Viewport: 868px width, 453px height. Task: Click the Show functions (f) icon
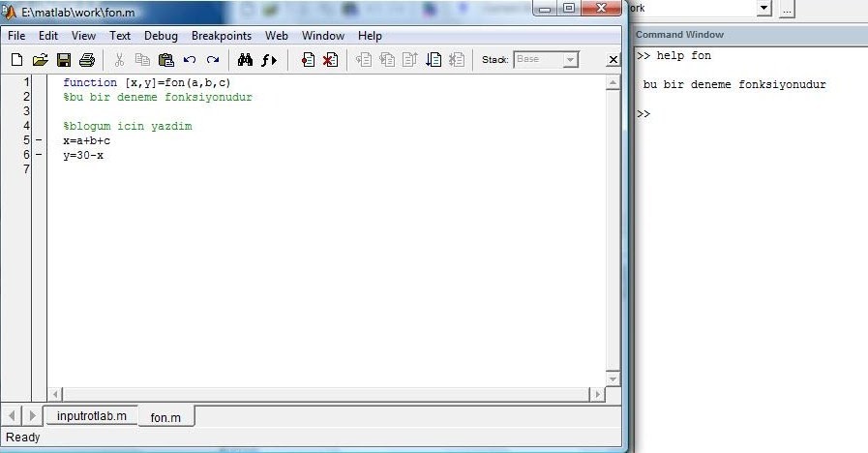(269, 60)
